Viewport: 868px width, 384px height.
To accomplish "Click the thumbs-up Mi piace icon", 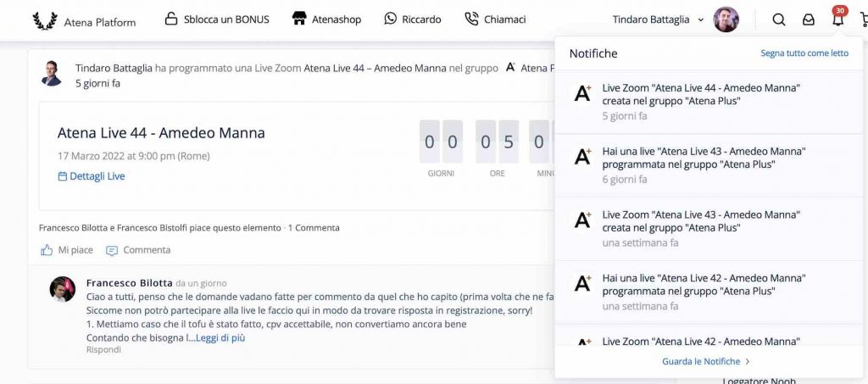I will pos(47,250).
